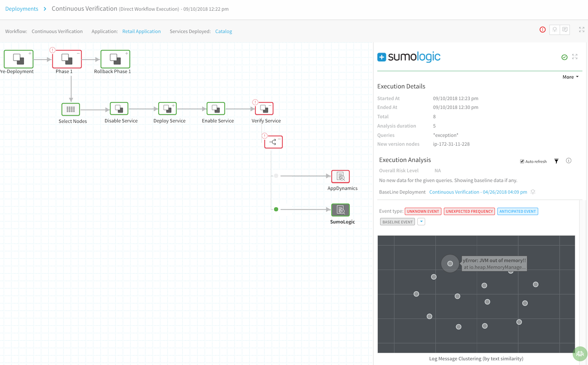Click the Continuous Verification breadcrumb title
This screenshot has height=365, width=588.
click(84, 8)
